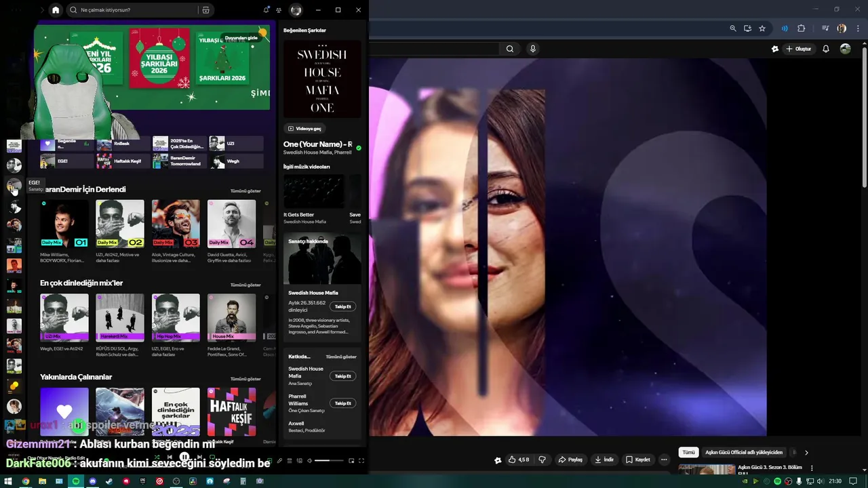The image size is (868, 488).
Task: Open House Mix cover
Action: tap(231, 317)
